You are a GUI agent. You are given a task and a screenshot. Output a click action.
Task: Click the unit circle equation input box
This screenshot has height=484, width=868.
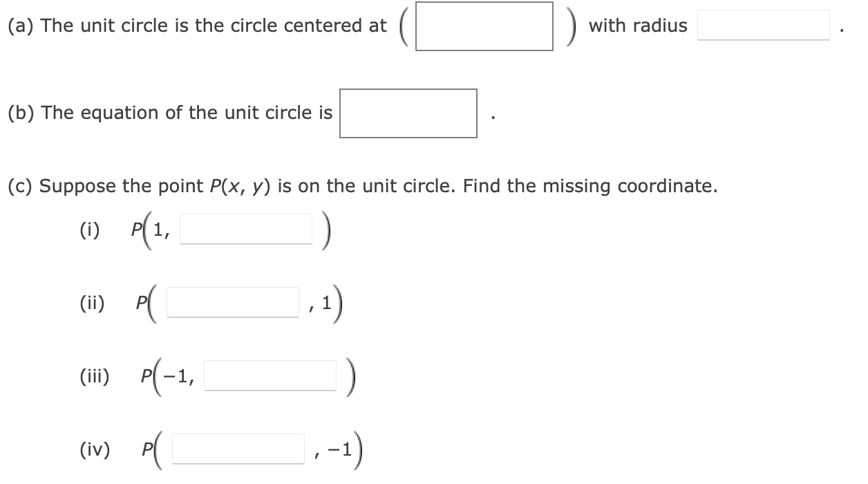[x=408, y=113]
